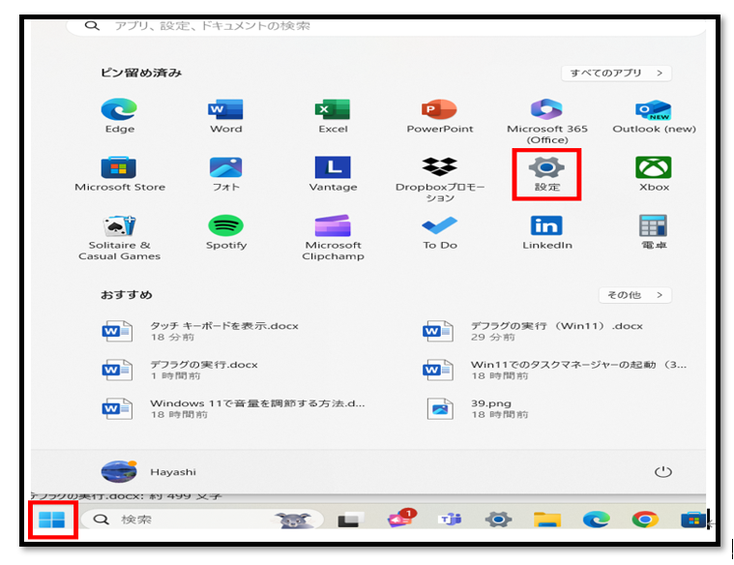Click the Windows Start button in the taskbar
The image size is (734, 565).
coord(52,519)
